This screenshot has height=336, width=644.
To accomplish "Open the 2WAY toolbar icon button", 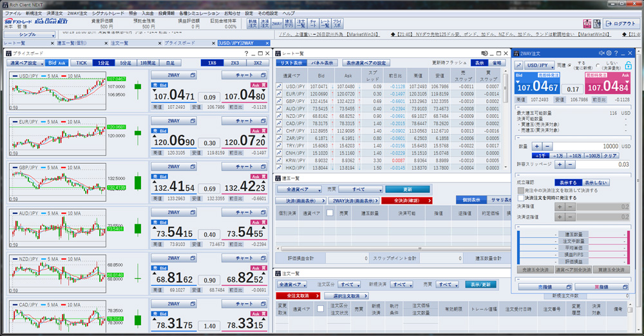I will tap(277, 23).
